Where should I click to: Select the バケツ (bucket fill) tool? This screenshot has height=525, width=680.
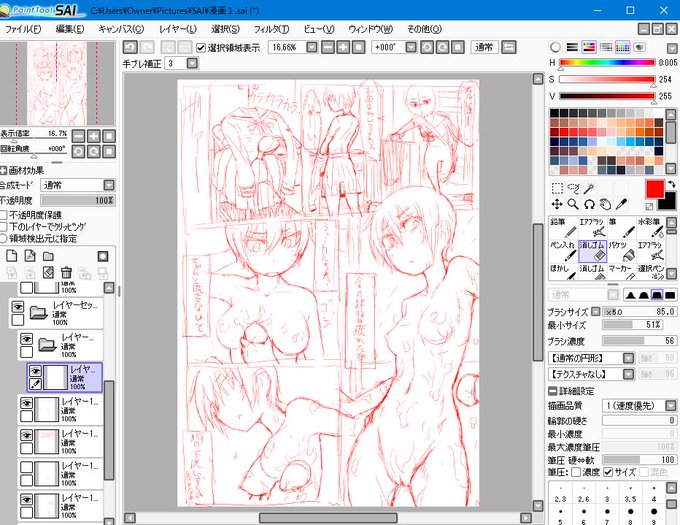point(621,251)
